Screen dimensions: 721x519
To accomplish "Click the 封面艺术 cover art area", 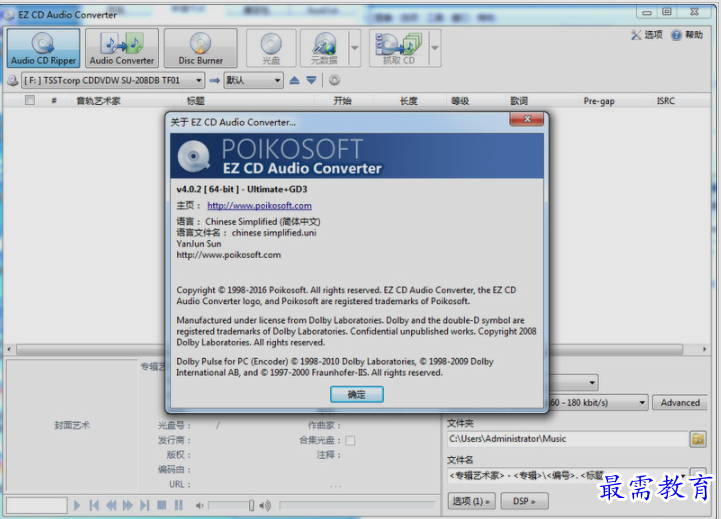I will (72, 425).
